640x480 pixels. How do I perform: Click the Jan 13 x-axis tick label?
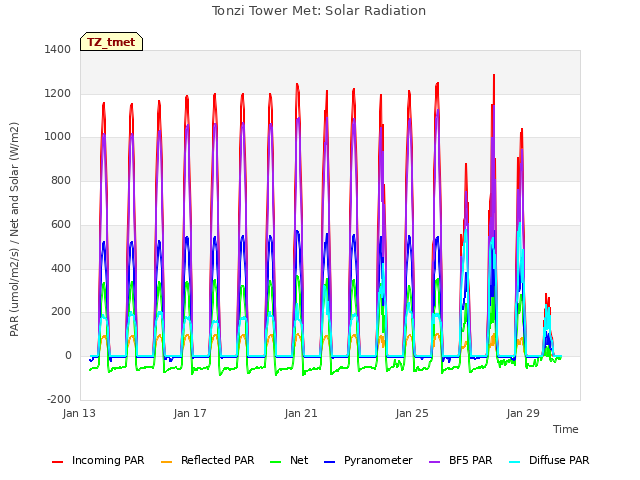(x=79, y=413)
